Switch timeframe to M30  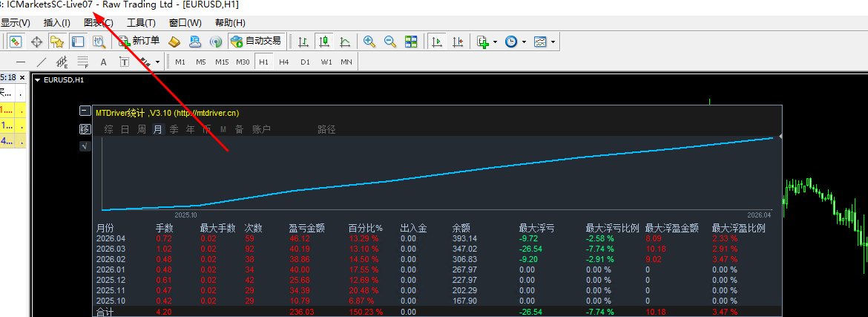click(243, 62)
